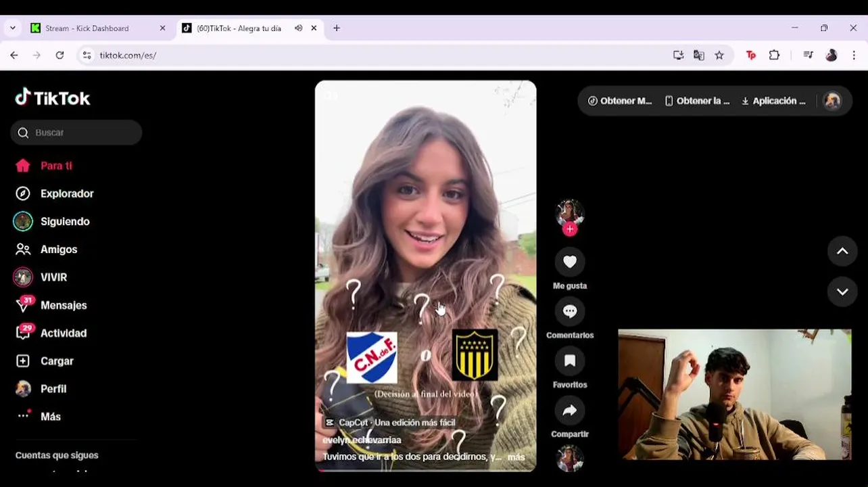Expand video caption with más
868x487 pixels.
pos(516,457)
